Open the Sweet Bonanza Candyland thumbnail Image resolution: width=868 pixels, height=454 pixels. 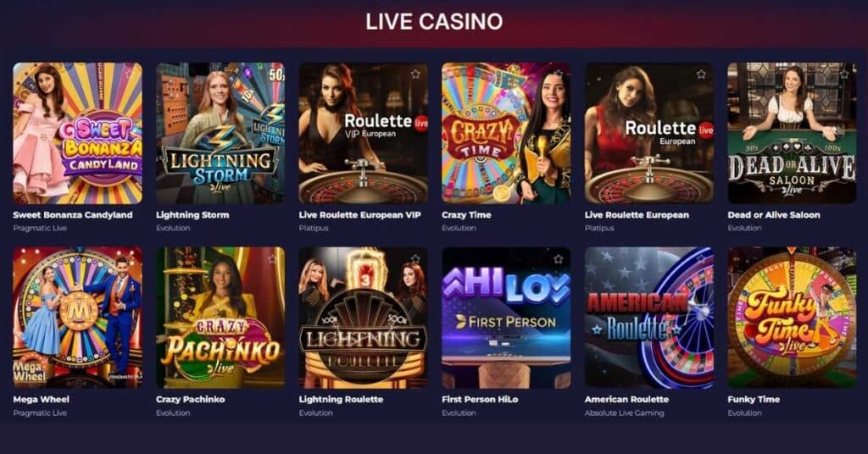tap(77, 133)
